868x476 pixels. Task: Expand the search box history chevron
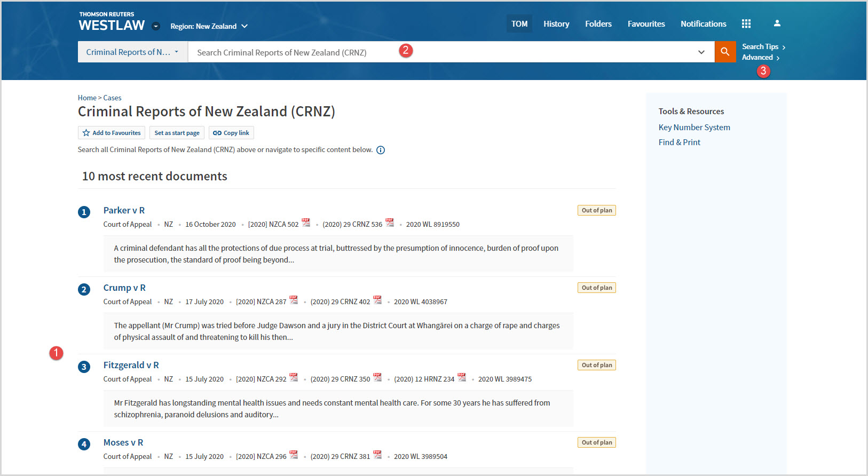pos(701,52)
